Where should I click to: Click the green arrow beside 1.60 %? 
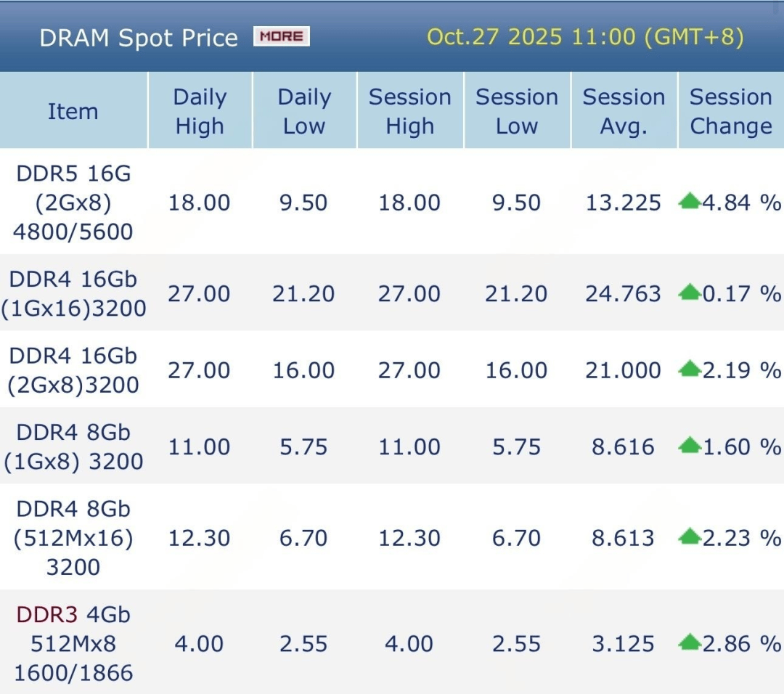(x=689, y=446)
